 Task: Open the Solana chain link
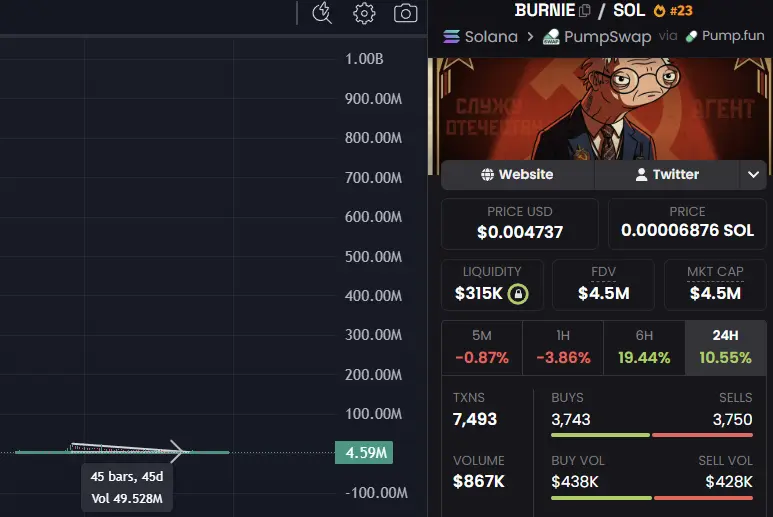pyautogui.click(x=491, y=36)
